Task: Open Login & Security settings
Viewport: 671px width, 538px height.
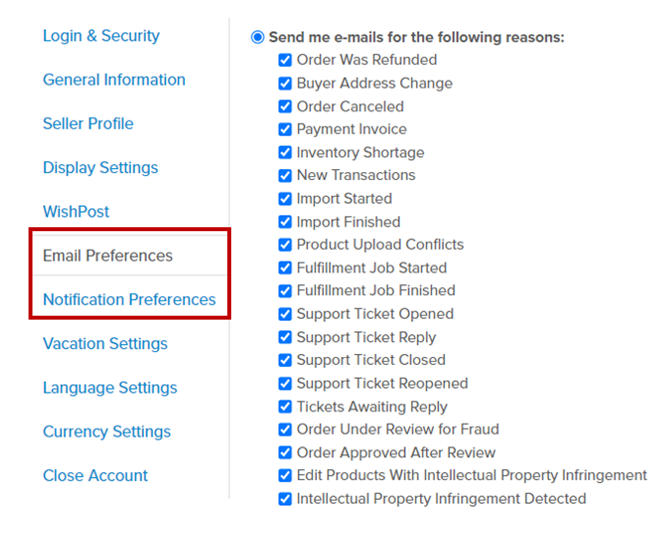Action: click(x=101, y=36)
